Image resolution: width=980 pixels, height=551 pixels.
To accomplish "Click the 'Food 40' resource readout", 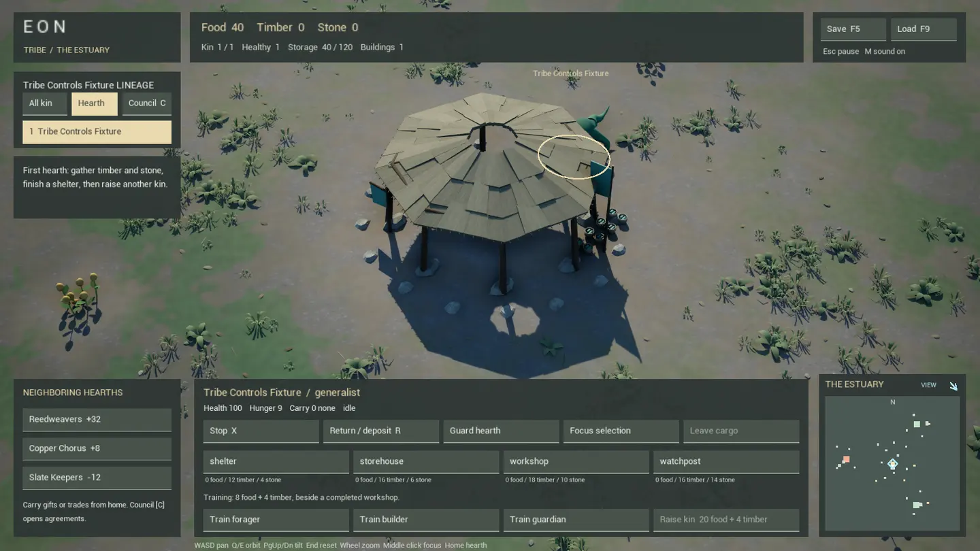I will point(223,28).
